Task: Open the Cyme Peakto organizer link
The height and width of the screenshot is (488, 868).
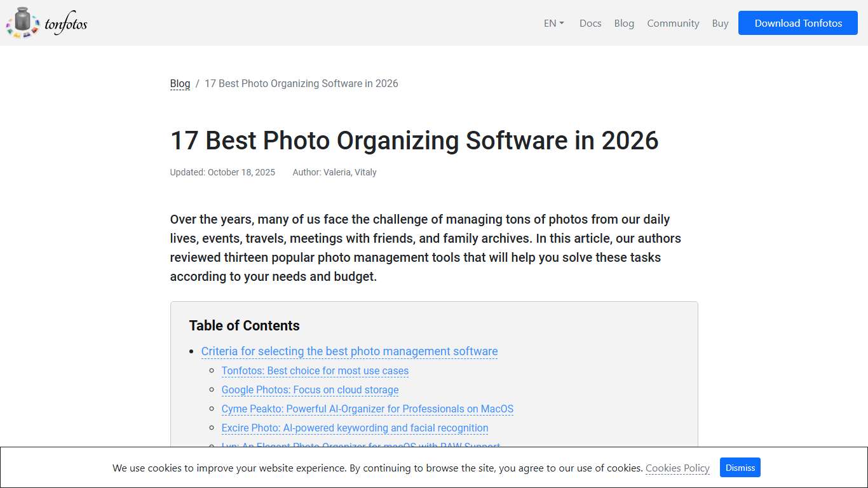Action: pos(367,409)
